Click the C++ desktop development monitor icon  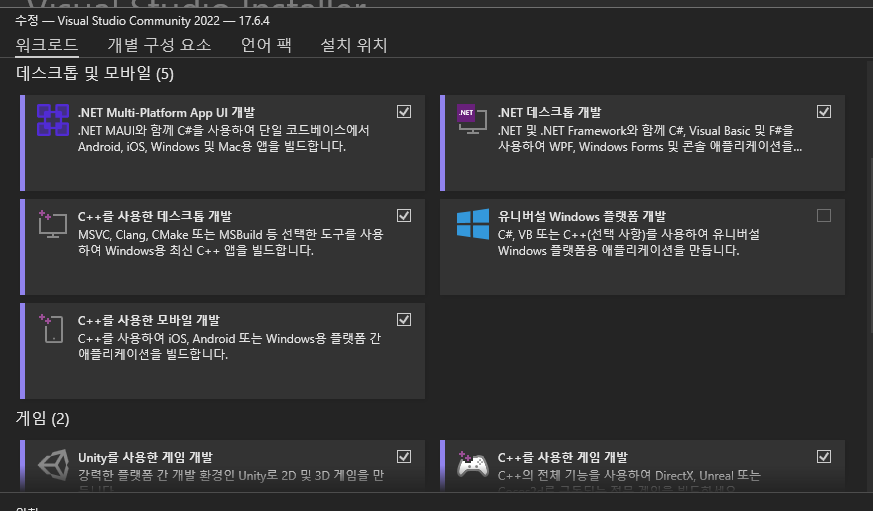click(x=53, y=224)
